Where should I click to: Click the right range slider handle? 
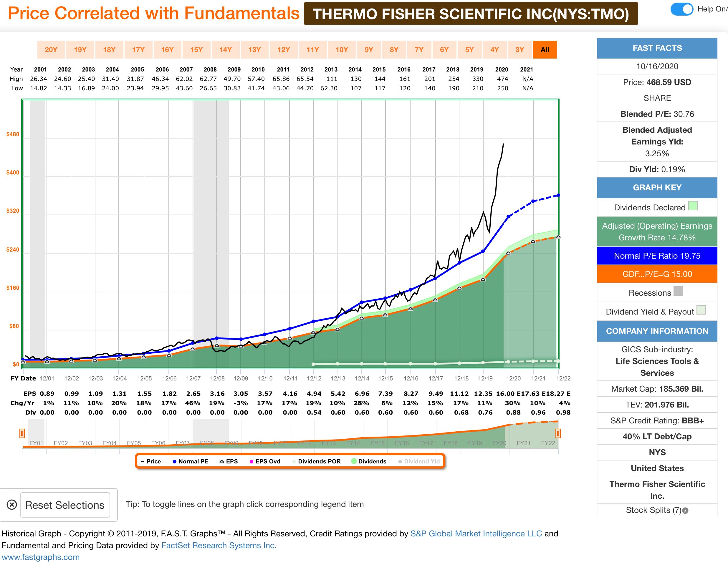point(558,433)
